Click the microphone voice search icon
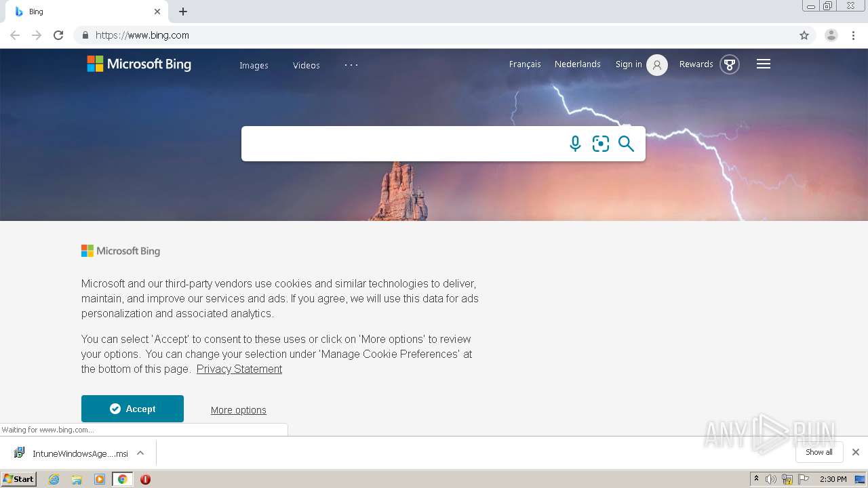The height and width of the screenshot is (488, 868). (x=575, y=144)
